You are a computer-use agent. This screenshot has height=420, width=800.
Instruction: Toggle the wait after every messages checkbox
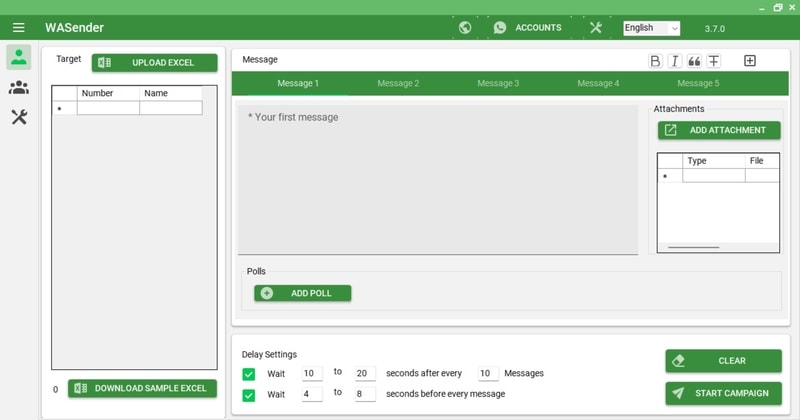pos(248,374)
